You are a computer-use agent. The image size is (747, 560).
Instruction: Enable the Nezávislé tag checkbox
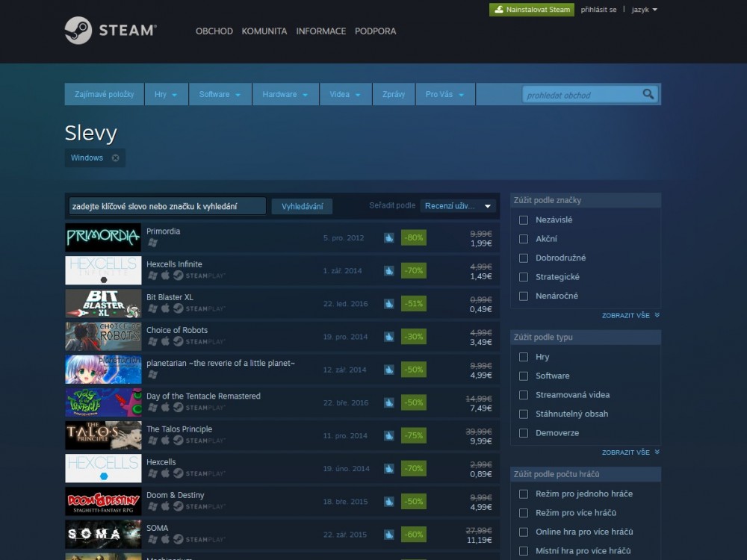tap(524, 220)
